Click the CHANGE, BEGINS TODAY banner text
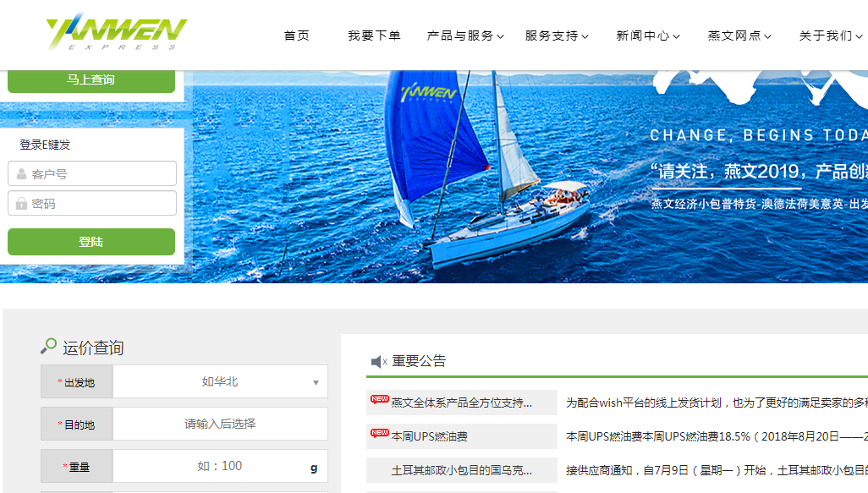 point(758,135)
